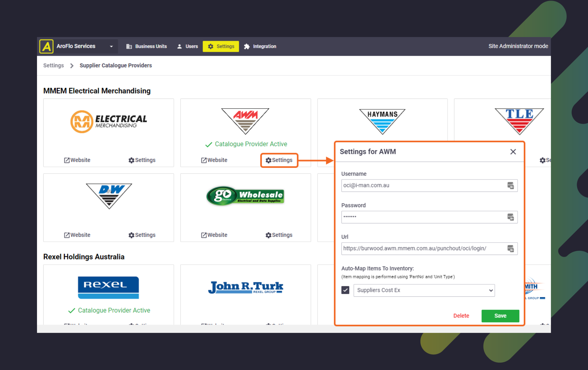Image resolution: width=588 pixels, height=370 pixels.
Task: Click the Users person icon
Action: click(x=180, y=47)
